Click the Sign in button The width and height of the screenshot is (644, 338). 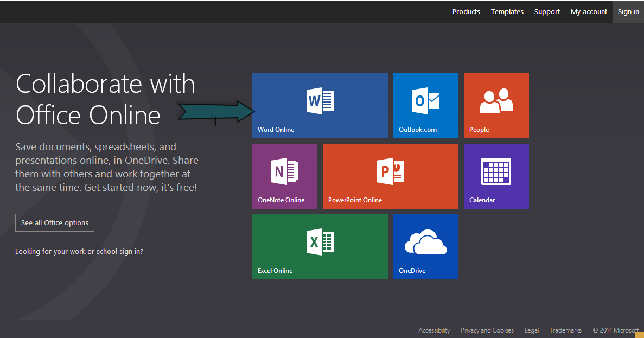[x=628, y=12]
